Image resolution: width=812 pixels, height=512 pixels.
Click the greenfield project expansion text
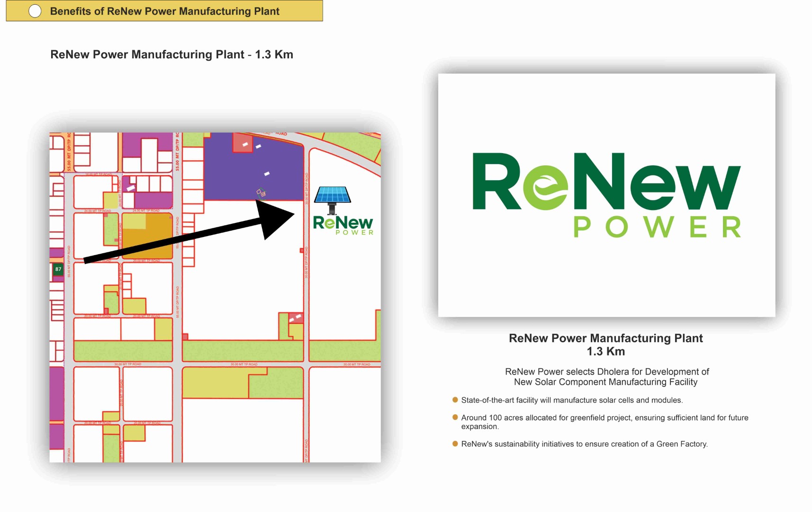pyautogui.click(x=604, y=421)
